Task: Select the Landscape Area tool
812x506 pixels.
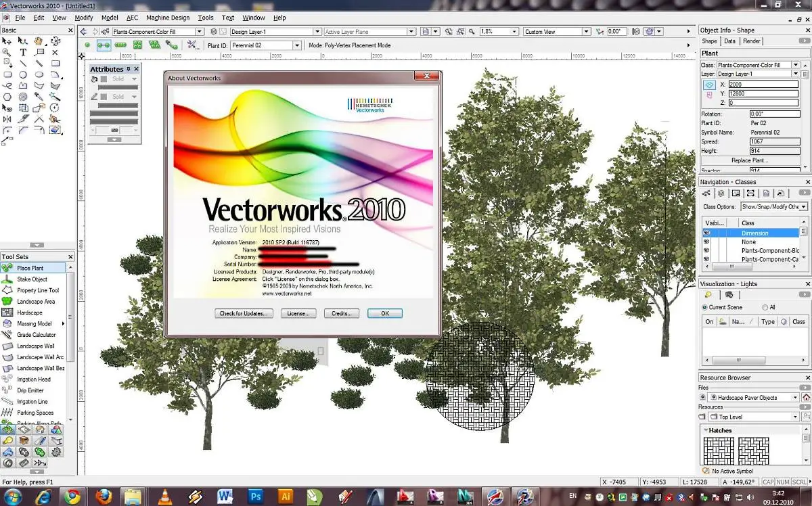Action: click(33, 301)
